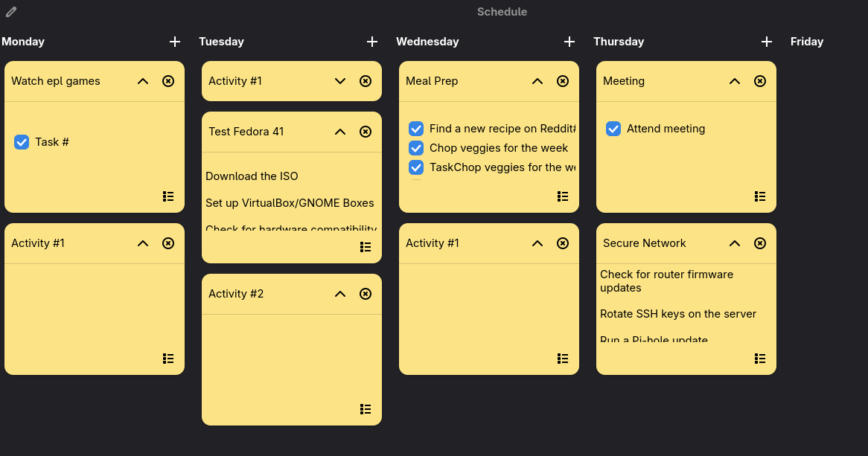Image resolution: width=868 pixels, height=456 pixels.
Task: Add a new card to the Monday column
Action: [x=174, y=42]
